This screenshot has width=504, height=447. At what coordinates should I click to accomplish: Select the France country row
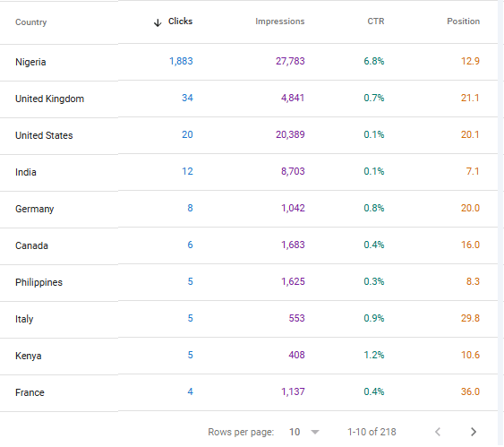point(249,392)
